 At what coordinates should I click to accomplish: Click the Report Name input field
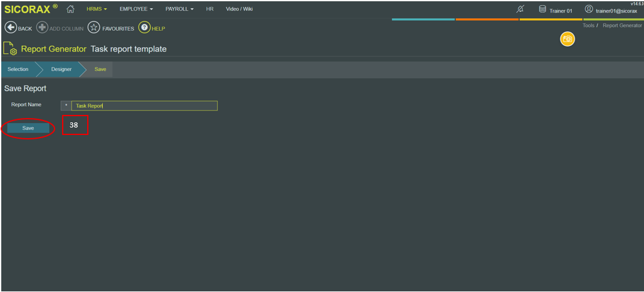[x=144, y=105]
